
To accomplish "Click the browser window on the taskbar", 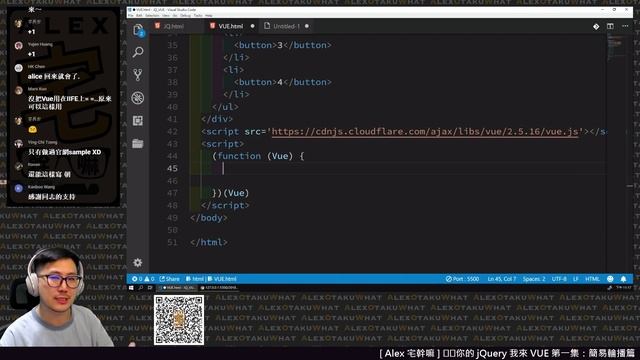I will coord(219,288).
